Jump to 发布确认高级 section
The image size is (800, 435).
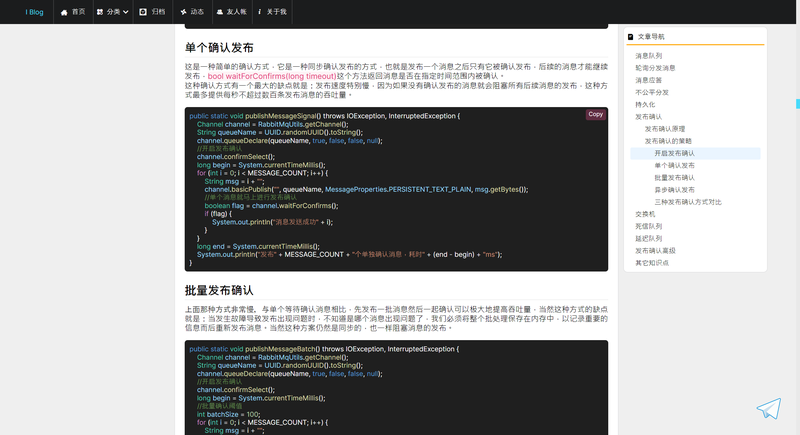655,251
